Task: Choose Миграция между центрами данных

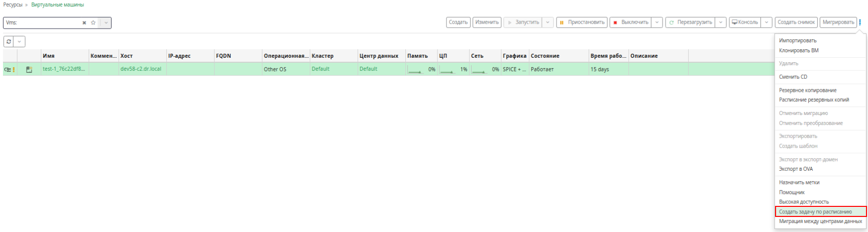Action: [820, 221]
